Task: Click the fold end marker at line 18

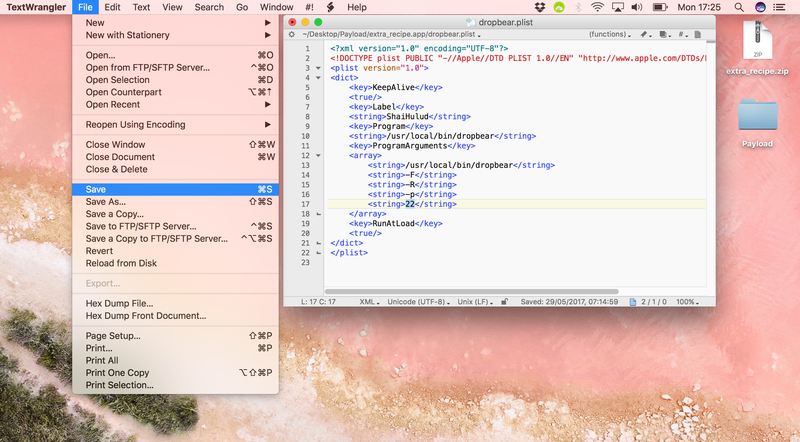Action: 318,214
